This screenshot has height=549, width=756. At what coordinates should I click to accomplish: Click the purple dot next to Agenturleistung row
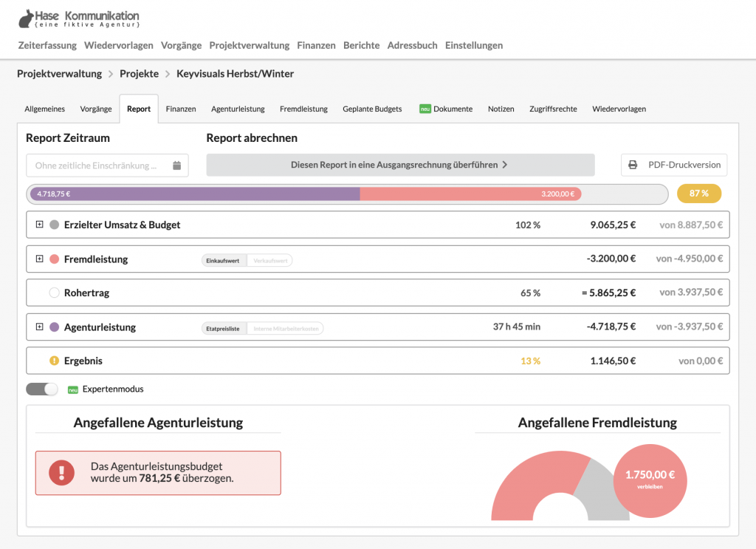coord(55,327)
